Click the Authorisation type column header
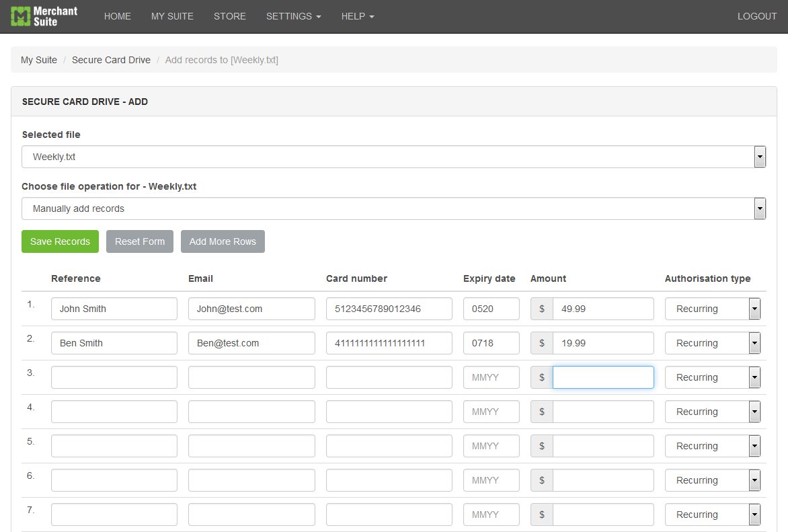This screenshot has width=788, height=532. click(707, 278)
